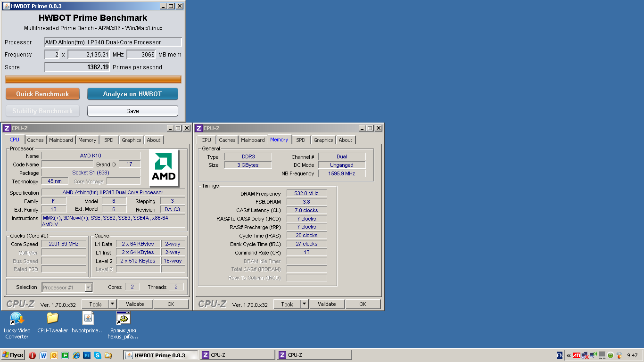Click the Stability Benchmark button
This screenshot has width=644, height=362.
(42, 111)
